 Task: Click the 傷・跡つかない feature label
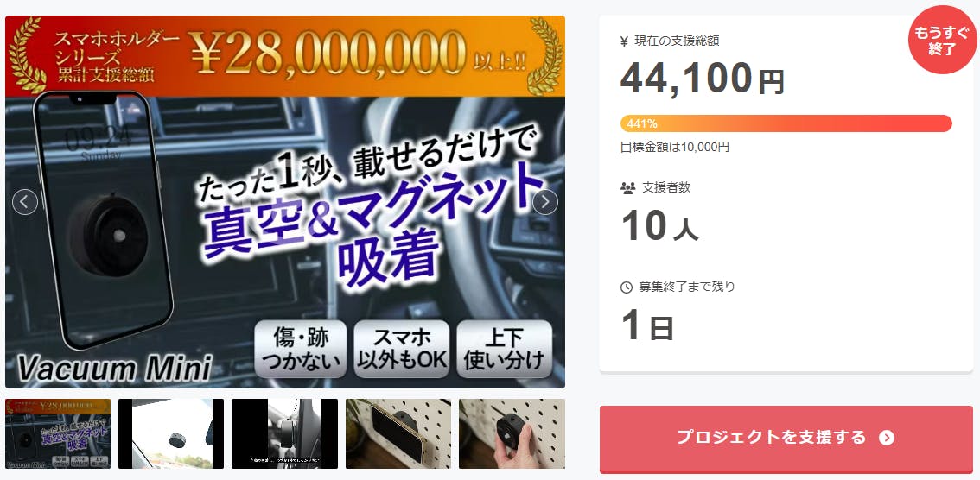(301, 349)
